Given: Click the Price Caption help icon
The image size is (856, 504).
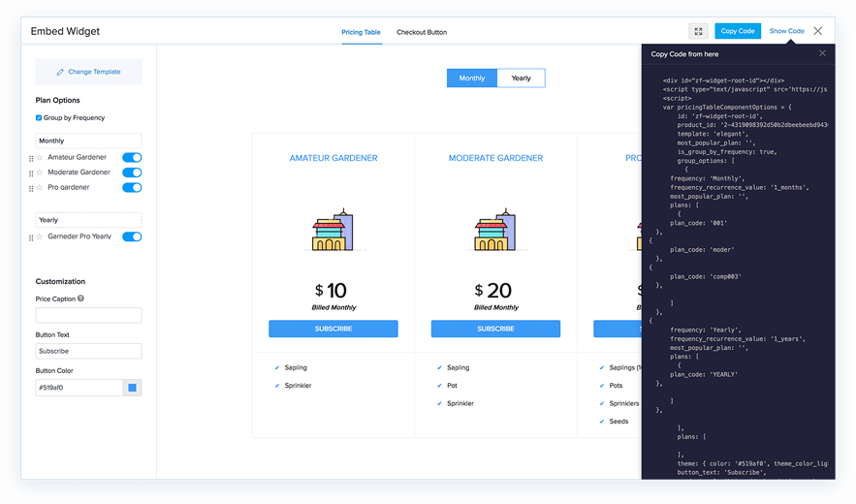Looking at the screenshot, I should (x=80, y=299).
